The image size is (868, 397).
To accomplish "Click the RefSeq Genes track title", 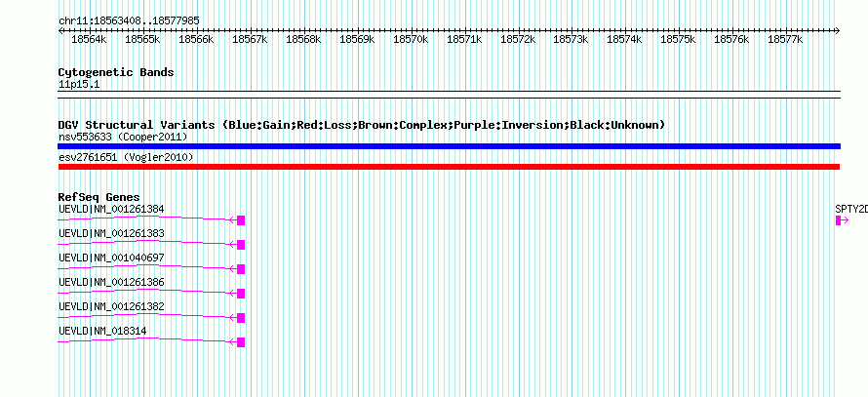I will (99, 197).
